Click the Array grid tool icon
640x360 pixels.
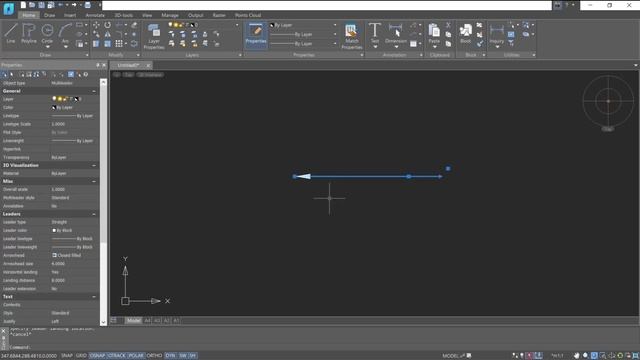119,43
